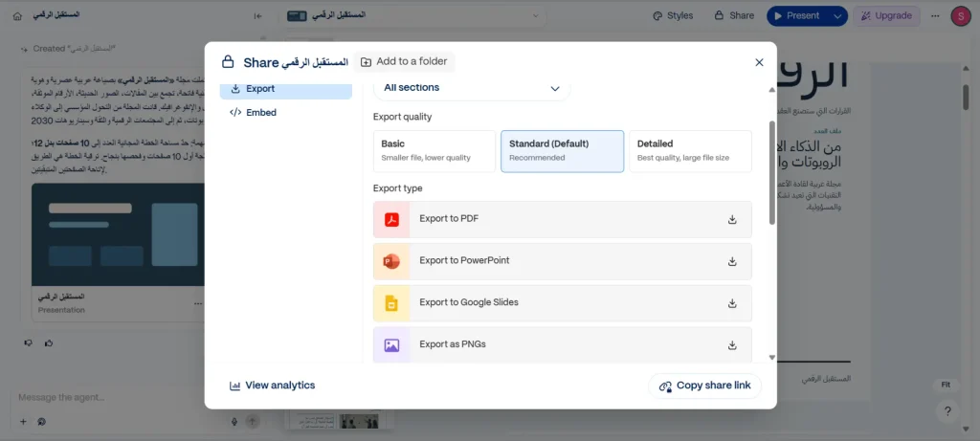Click the PDF file icon
Screen dimensions: 980x441
391,219
